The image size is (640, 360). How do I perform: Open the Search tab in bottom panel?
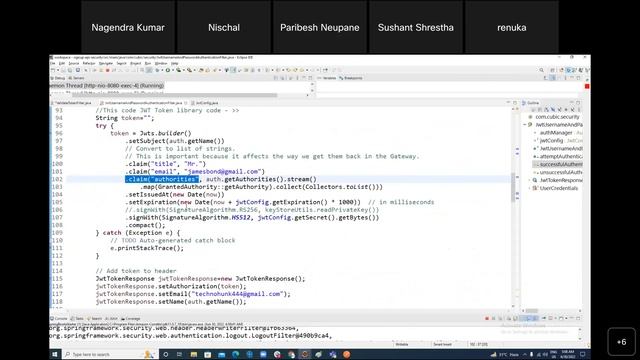pyautogui.click(x=95, y=318)
